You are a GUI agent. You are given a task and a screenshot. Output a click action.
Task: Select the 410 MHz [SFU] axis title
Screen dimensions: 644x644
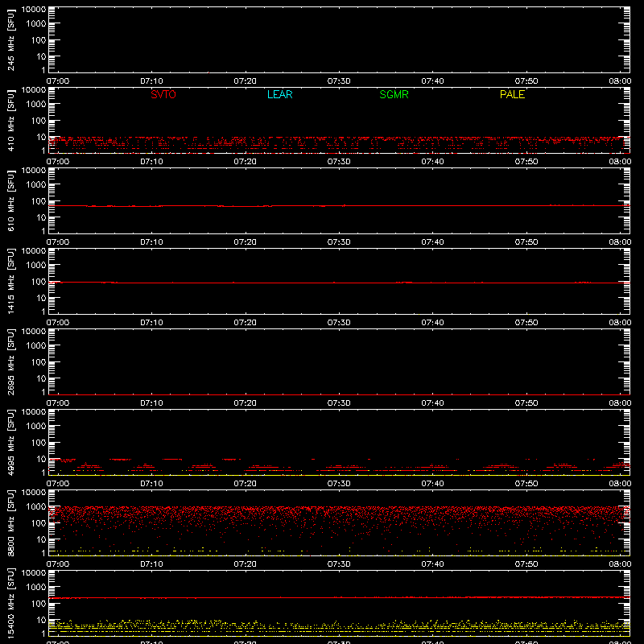click(x=11, y=120)
